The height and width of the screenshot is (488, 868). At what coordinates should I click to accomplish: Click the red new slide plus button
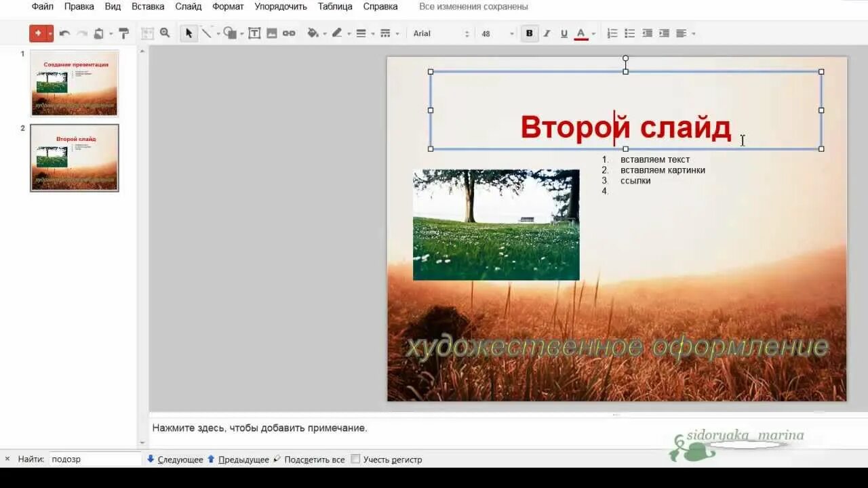coord(37,33)
